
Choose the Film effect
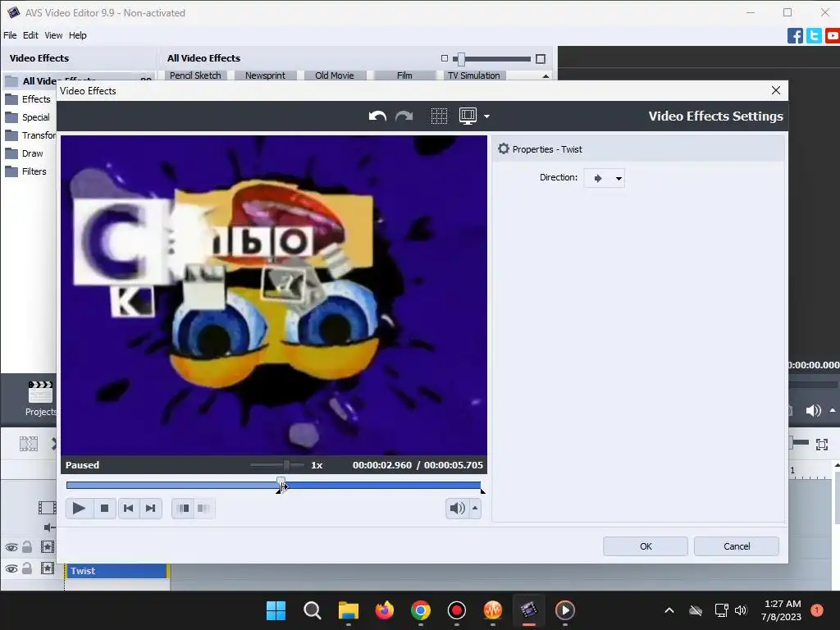pos(404,75)
